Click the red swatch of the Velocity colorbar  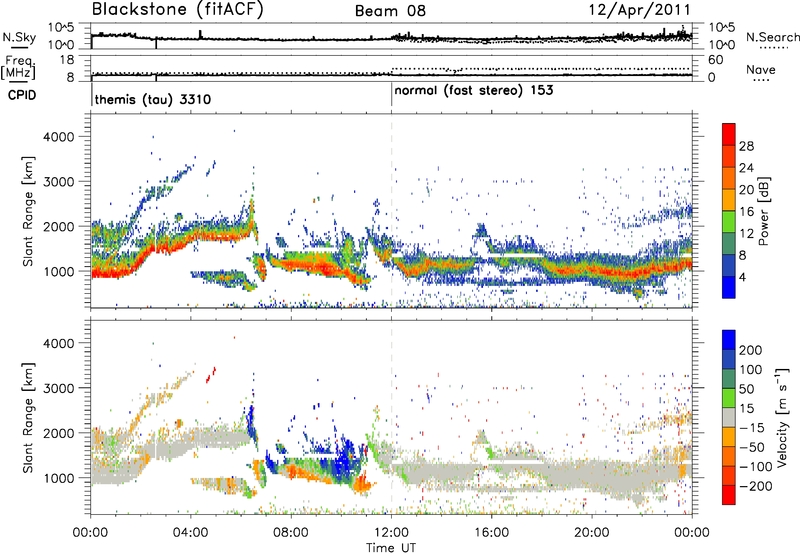729,495
